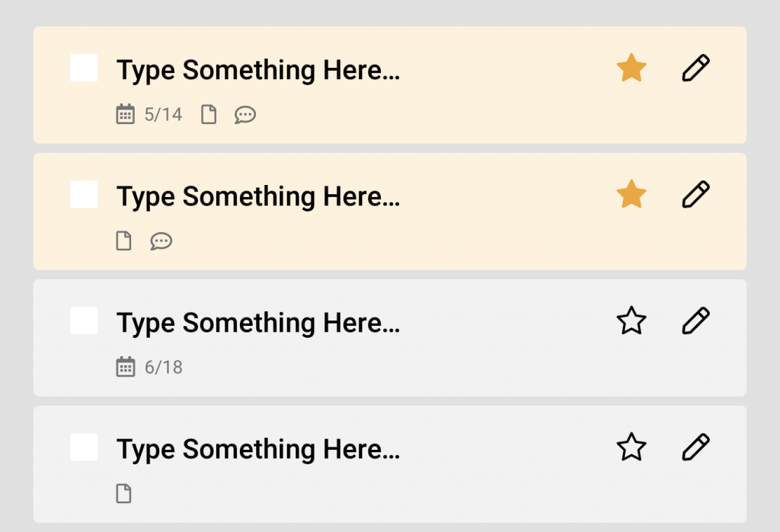This screenshot has width=780, height=532.
Task: Click the comment bubble icon on the 5/14 task
Action: click(245, 115)
